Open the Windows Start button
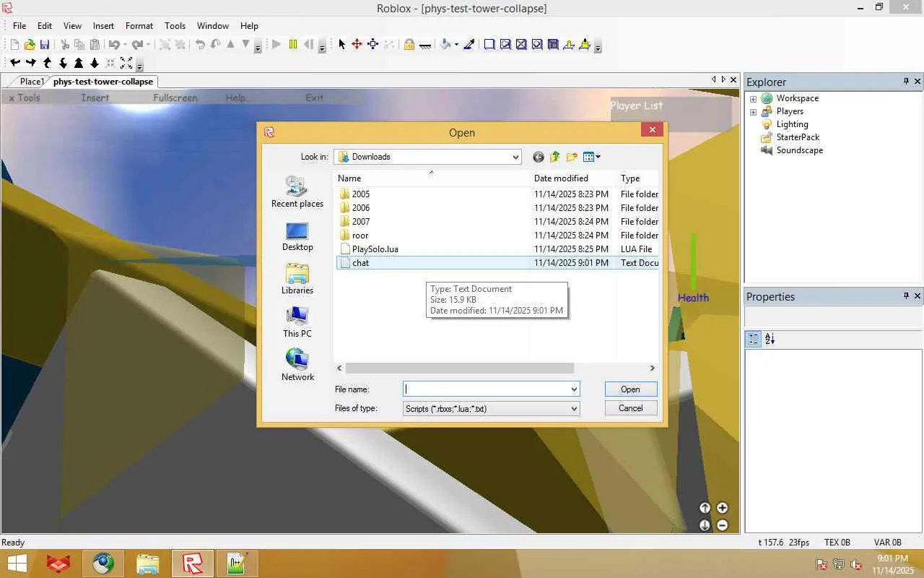The image size is (924, 578). click(17, 564)
